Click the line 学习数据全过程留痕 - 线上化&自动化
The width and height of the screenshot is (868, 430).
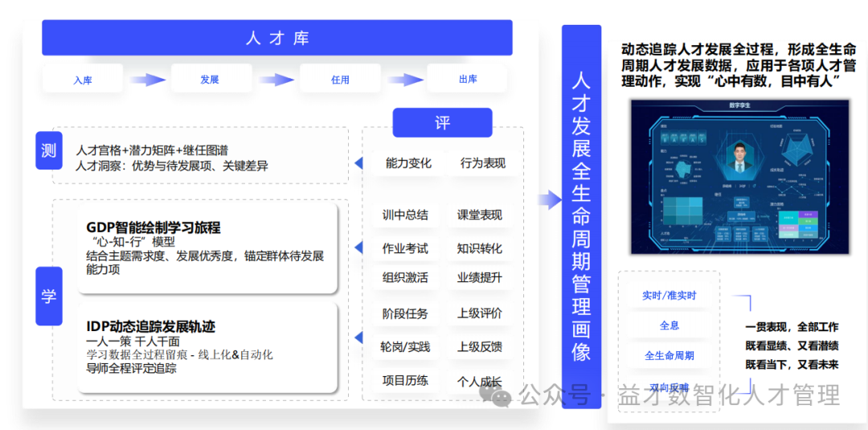(x=180, y=354)
